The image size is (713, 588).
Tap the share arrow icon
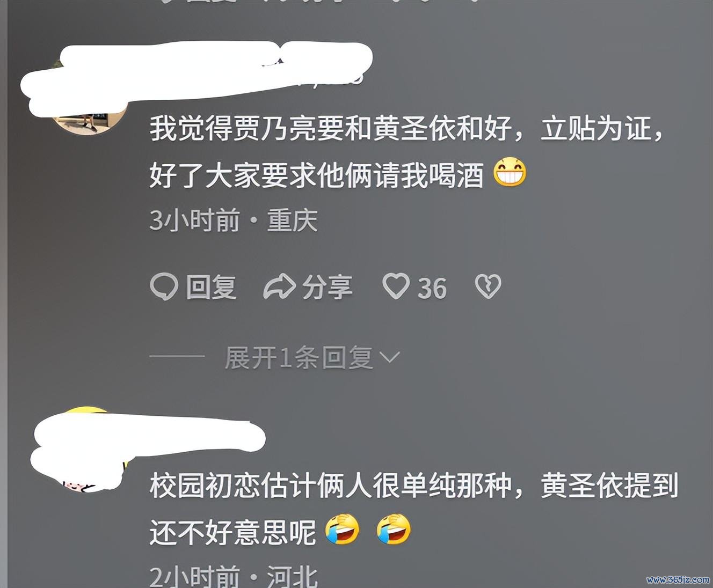click(x=279, y=286)
